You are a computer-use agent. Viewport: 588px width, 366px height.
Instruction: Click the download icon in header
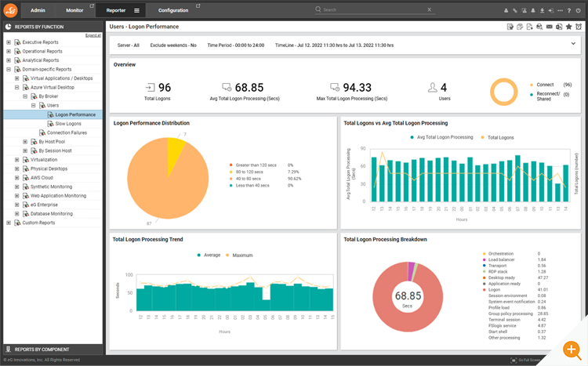(x=542, y=10)
